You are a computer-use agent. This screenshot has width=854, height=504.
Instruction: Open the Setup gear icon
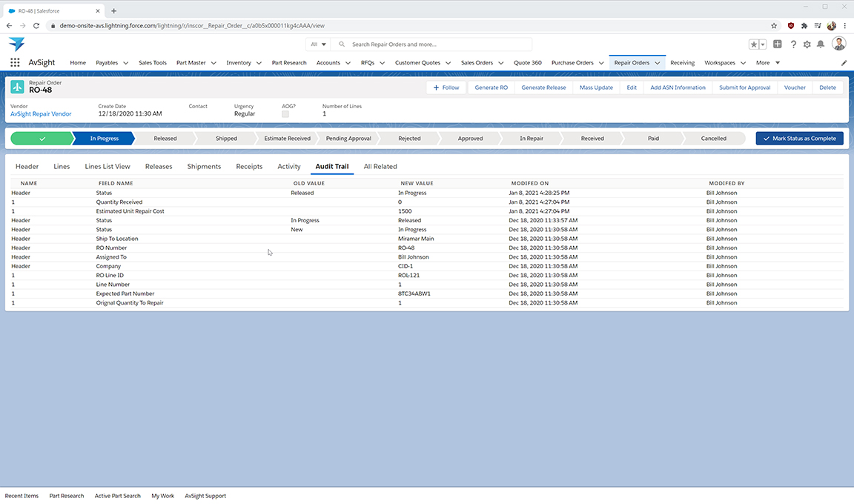click(807, 44)
